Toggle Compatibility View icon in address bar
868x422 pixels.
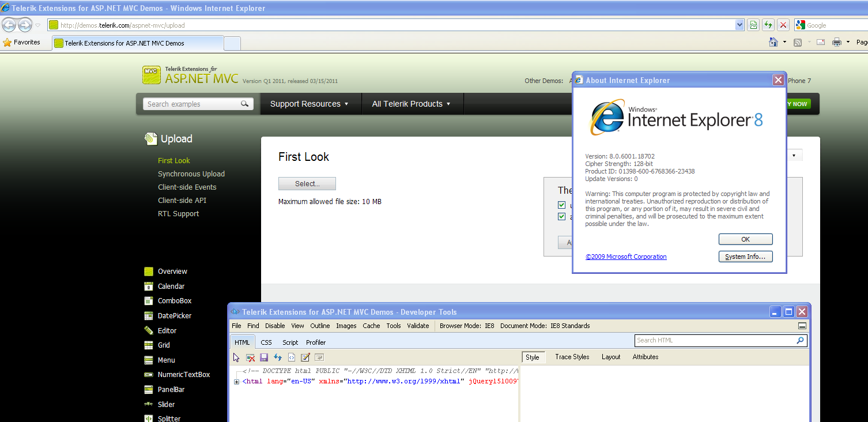click(753, 25)
